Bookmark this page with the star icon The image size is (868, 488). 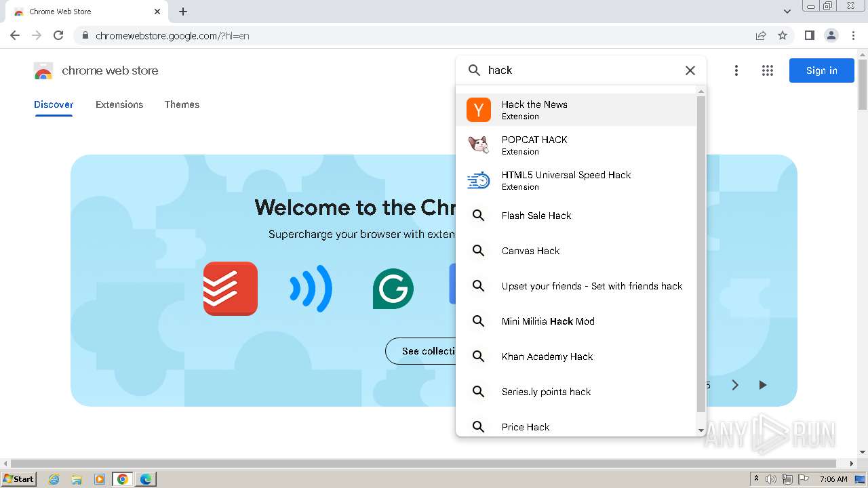click(x=783, y=35)
